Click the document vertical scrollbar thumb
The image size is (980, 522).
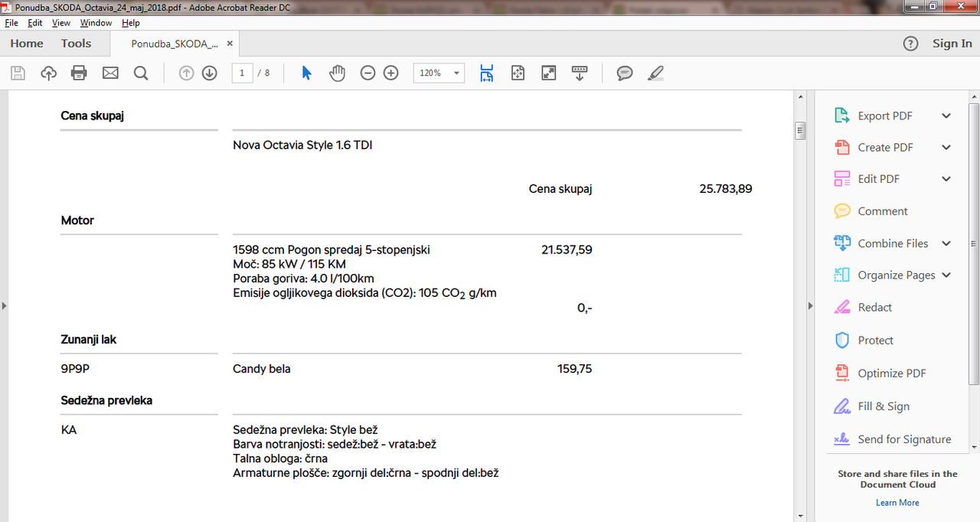800,131
